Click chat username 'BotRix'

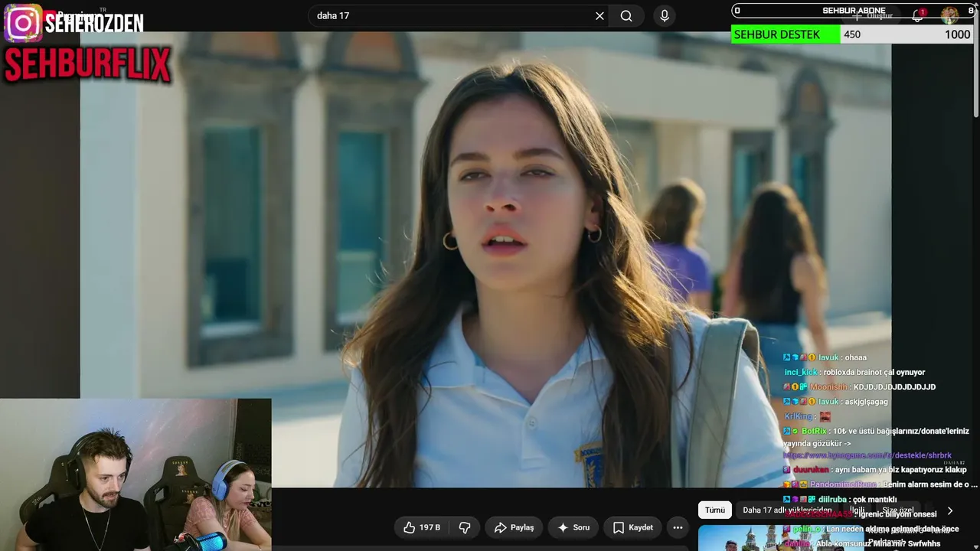tap(814, 431)
